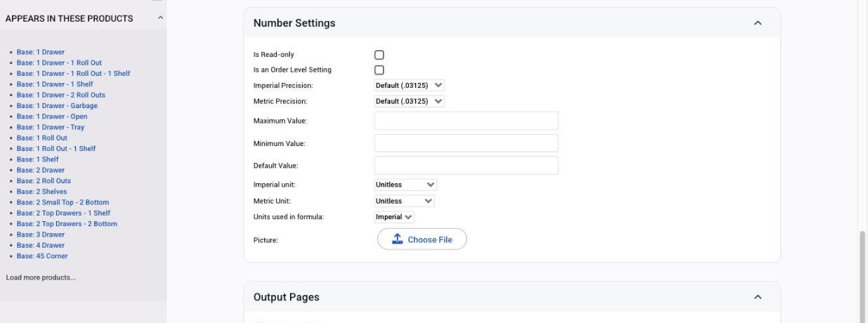Image resolution: width=868 pixels, height=323 pixels.
Task: Open the Imperial unit dropdown
Action: pyautogui.click(x=406, y=185)
